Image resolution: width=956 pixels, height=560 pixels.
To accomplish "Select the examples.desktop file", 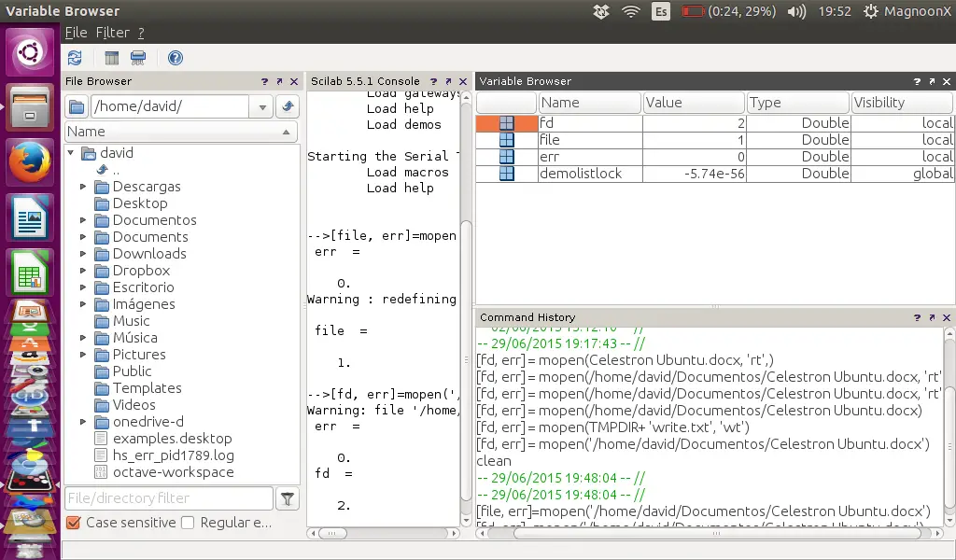I will (x=172, y=439).
